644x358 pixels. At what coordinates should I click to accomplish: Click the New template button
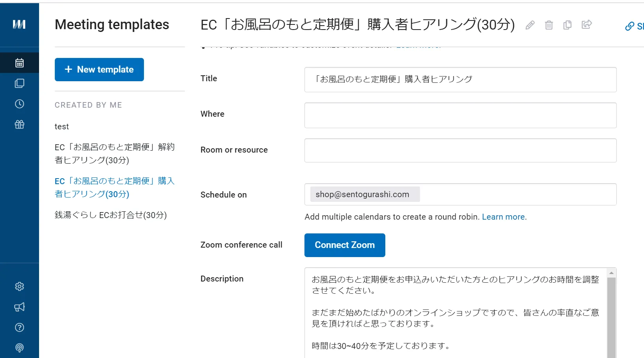pyautogui.click(x=99, y=69)
